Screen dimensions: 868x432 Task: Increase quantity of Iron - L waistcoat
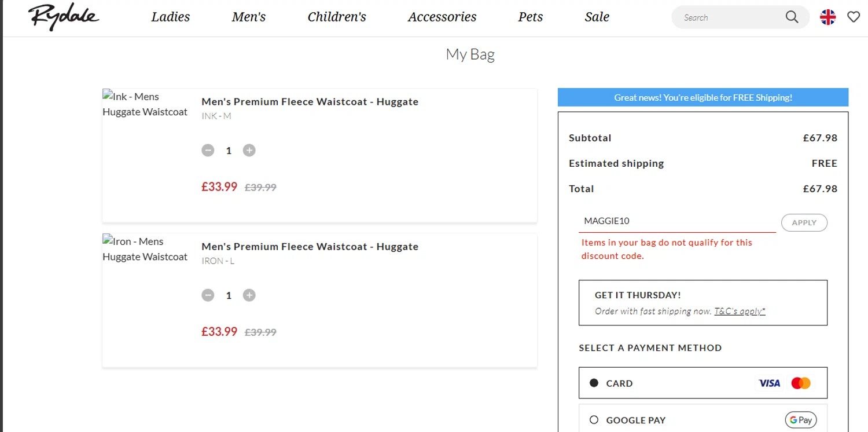(x=249, y=295)
